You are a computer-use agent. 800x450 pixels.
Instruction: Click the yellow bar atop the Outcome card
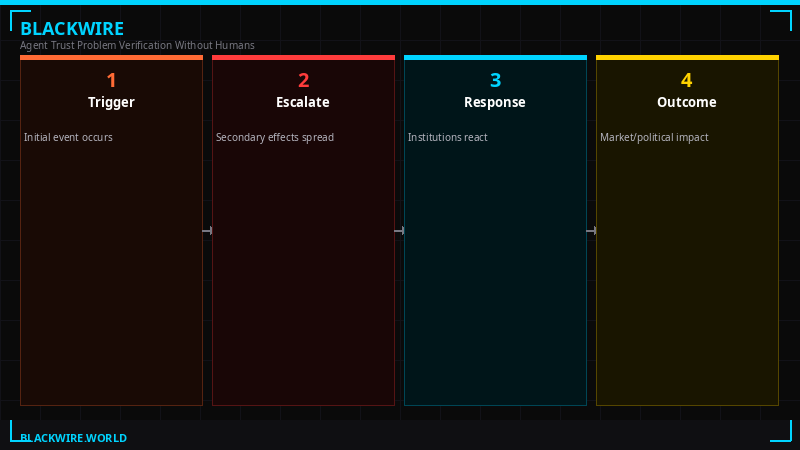point(687,58)
